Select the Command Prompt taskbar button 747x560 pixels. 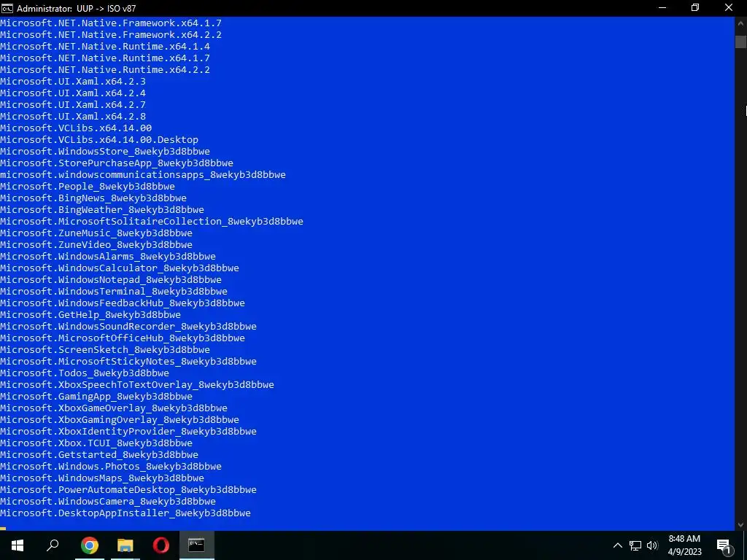(197, 545)
